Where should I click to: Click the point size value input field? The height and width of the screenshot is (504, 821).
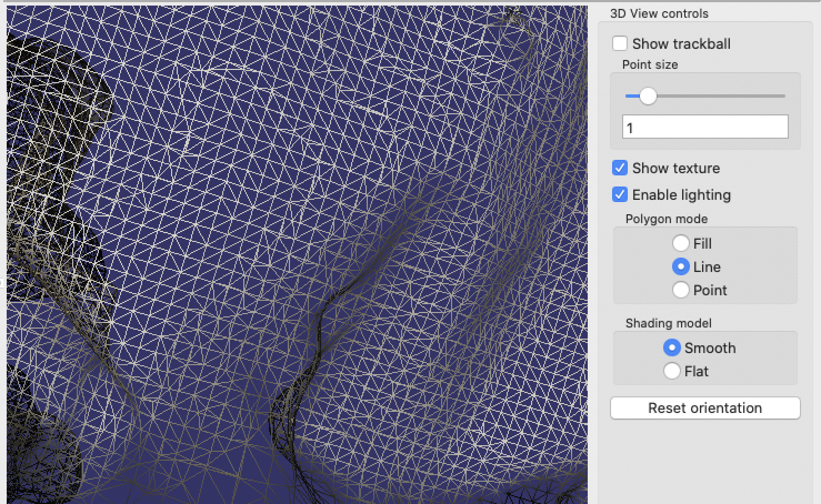pyautogui.click(x=704, y=127)
